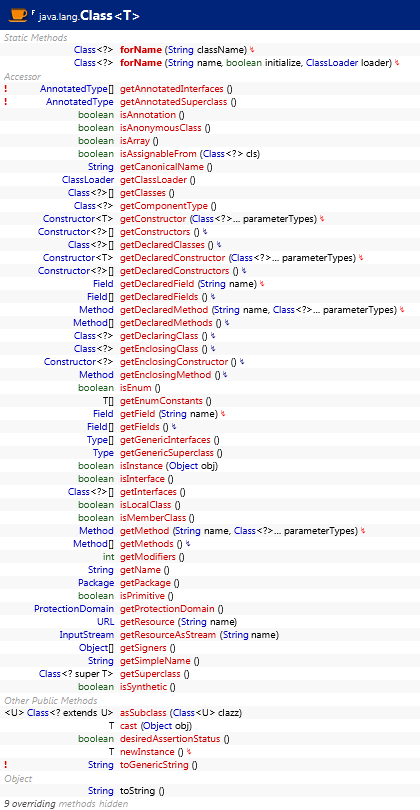The height and width of the screenshot is (810, 420).
Task: Click the red marker after getDeclaredField (String name)
Action: (262, 284)
